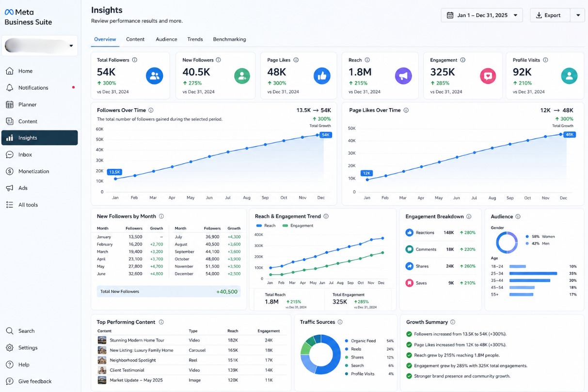The image size is (588, 392).
Task: Click the Saves bookmark icon
Action: 410,283
